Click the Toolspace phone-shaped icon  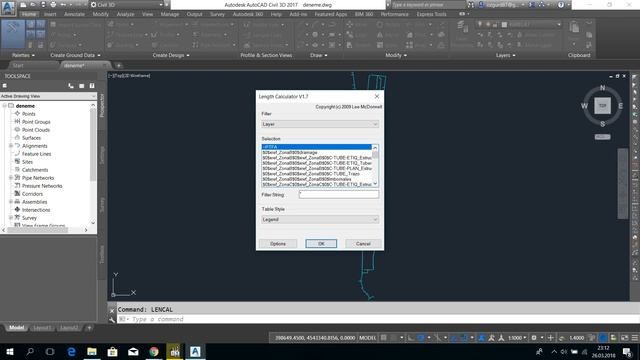[71, 86]
